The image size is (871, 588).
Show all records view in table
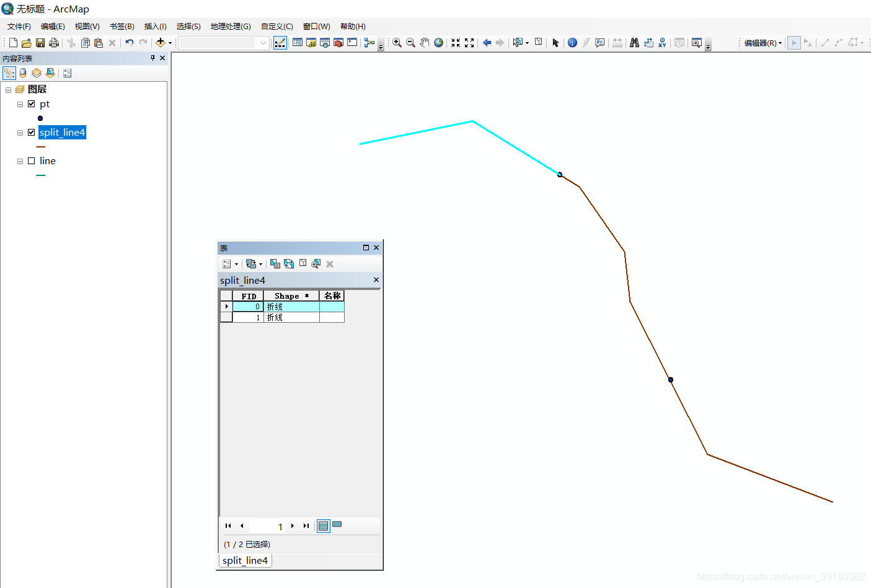[x=324, y=526]
